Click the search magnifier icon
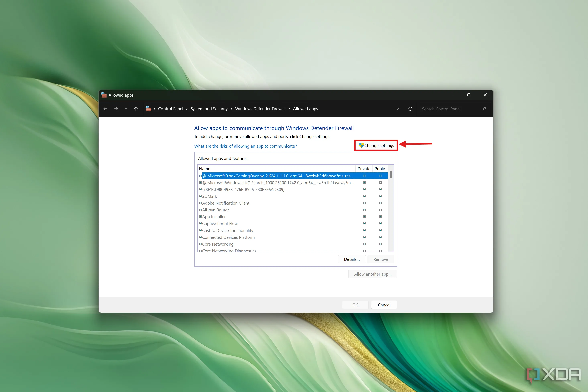588x392 pixels. [x=484, y=109]
